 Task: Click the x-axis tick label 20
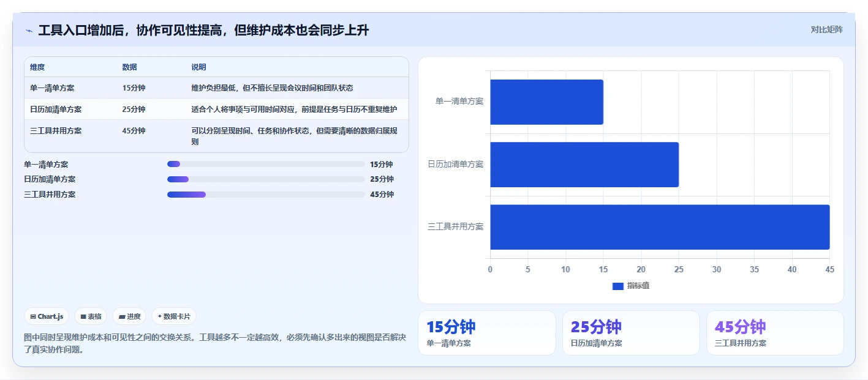coord(641,269)
